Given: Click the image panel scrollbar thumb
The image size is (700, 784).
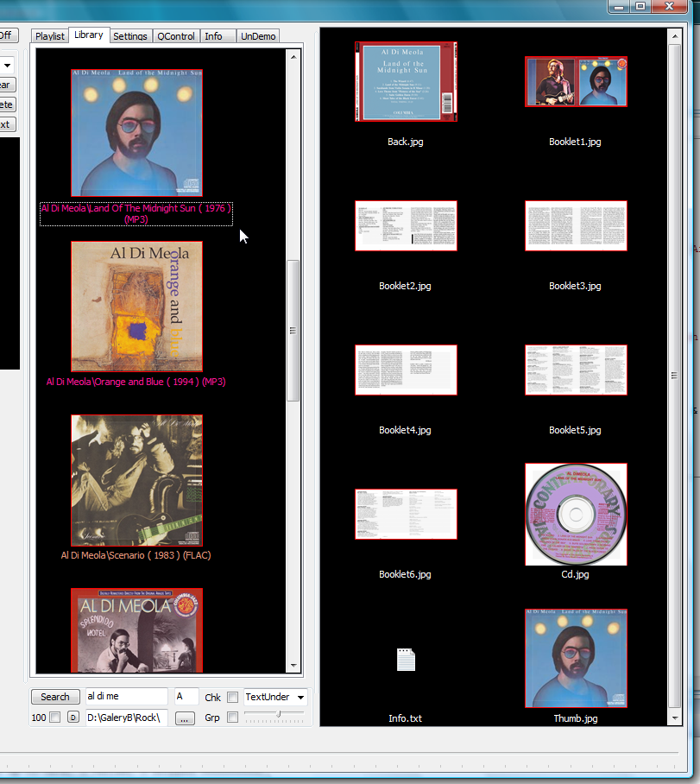Looking at the screenshot, I should coord(674,376).
